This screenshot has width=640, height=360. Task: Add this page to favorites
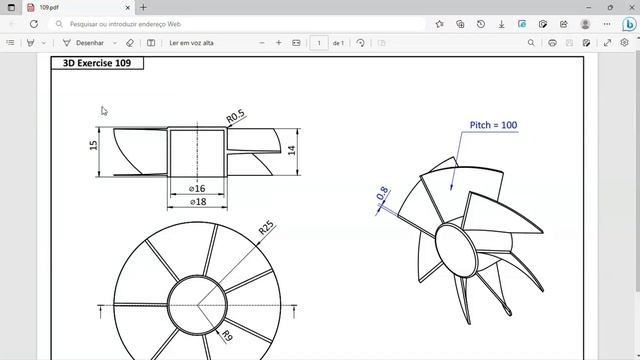click(439, 24)
